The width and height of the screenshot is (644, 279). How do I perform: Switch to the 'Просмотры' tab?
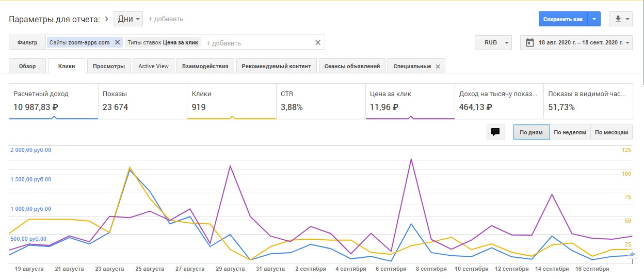108,66
